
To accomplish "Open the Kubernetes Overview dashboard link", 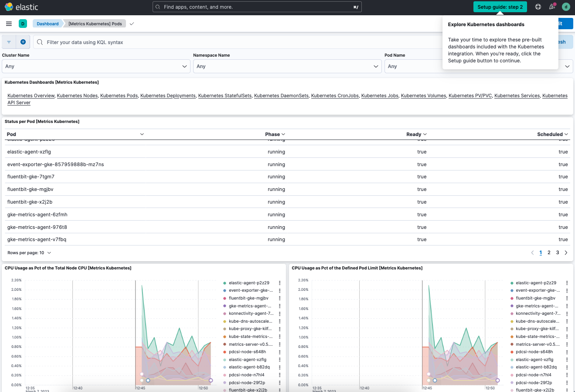I will coord(31,95).
